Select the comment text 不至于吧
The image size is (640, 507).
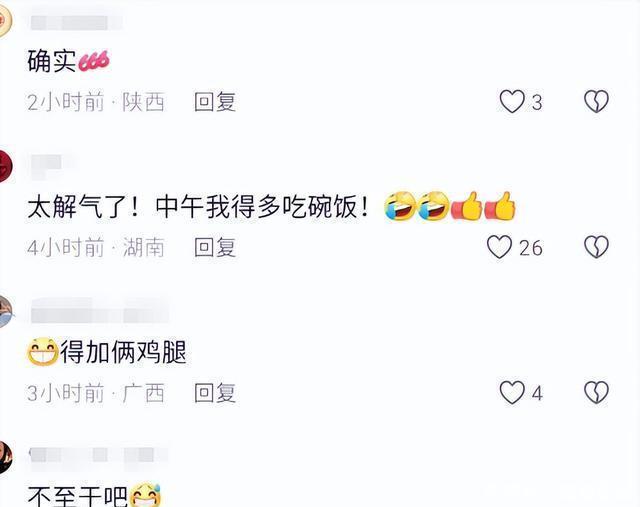(x=78, y=496)
